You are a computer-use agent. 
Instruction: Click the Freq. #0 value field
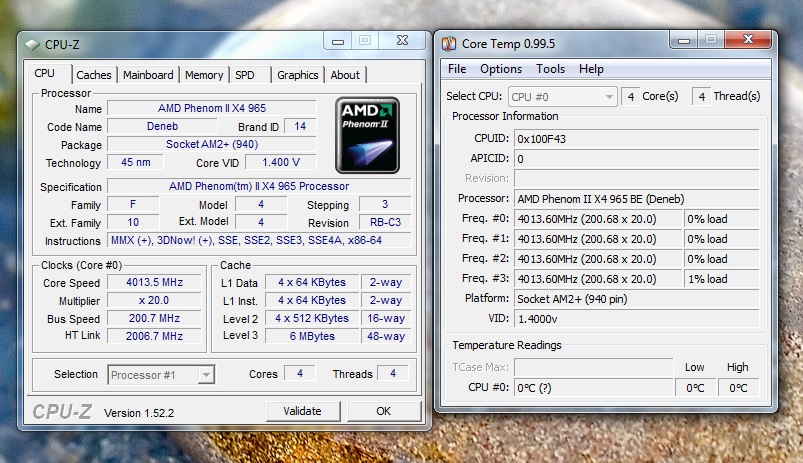point(598,219)
